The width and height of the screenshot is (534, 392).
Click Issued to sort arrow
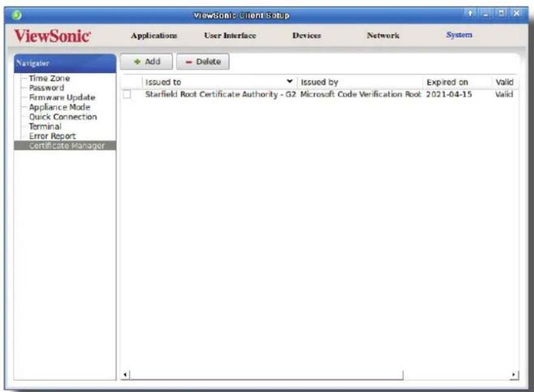tap(289, 81)
